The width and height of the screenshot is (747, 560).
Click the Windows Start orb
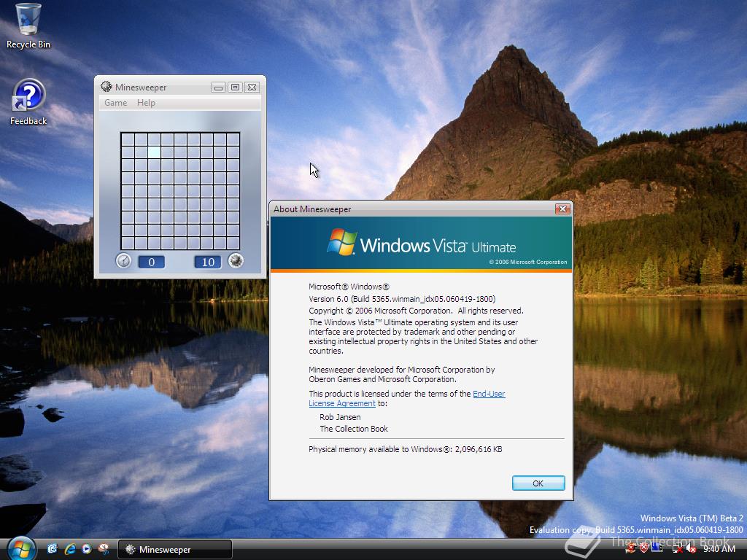(x=20, y=548)
